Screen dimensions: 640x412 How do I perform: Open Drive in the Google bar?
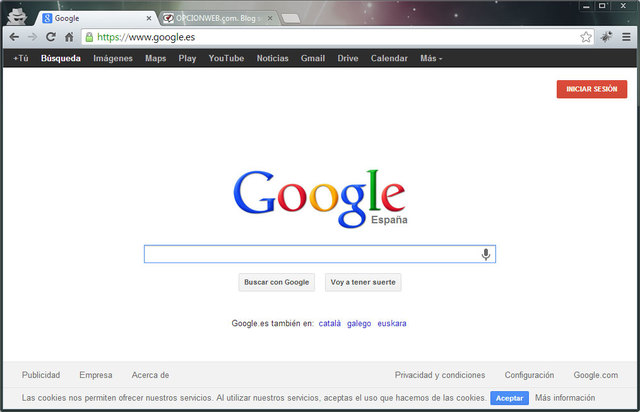348,58
